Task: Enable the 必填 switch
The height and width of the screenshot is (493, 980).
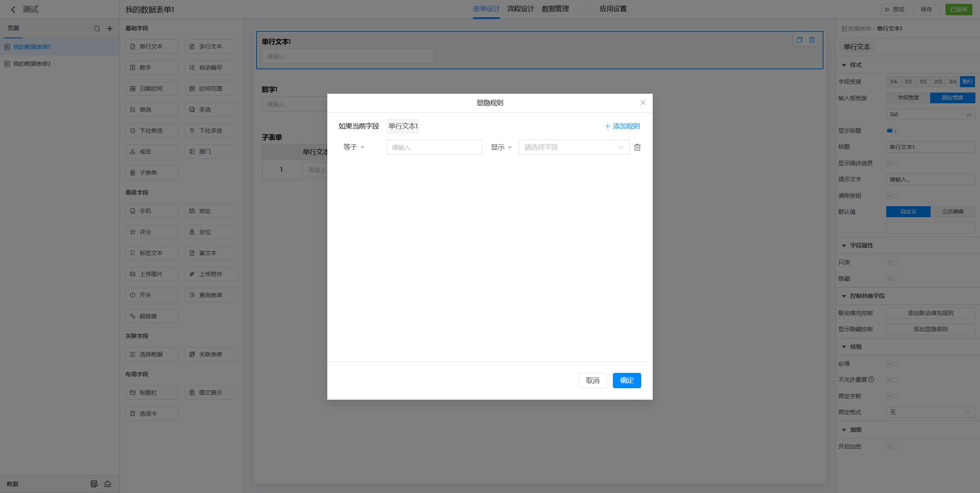Action: (x=892, y=364)
